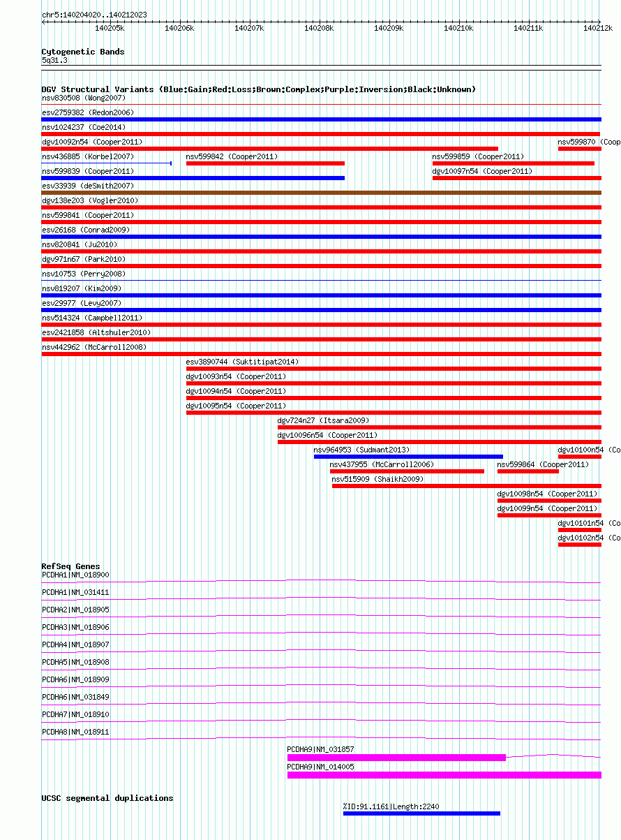Viewport: 621px width, 840px height.
Task: Click the 5q31.3 cytogenetic band label
Action: [x=54, y=61]
